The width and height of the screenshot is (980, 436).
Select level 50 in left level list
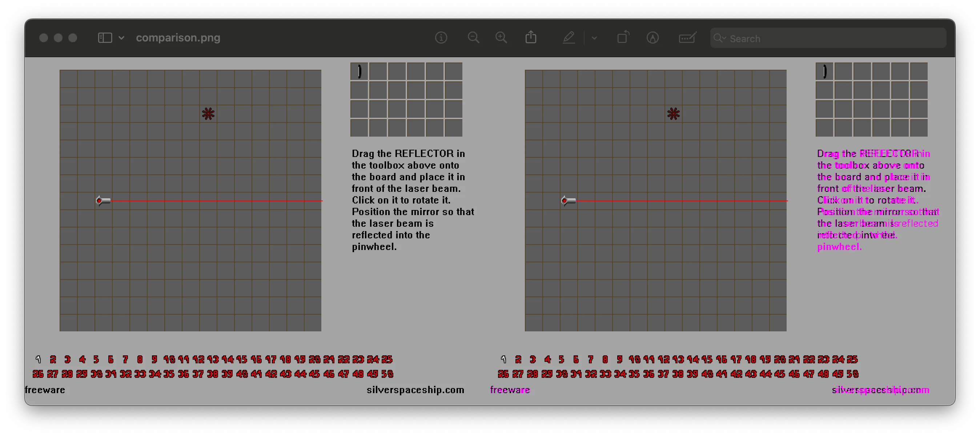tap(387, 374)
